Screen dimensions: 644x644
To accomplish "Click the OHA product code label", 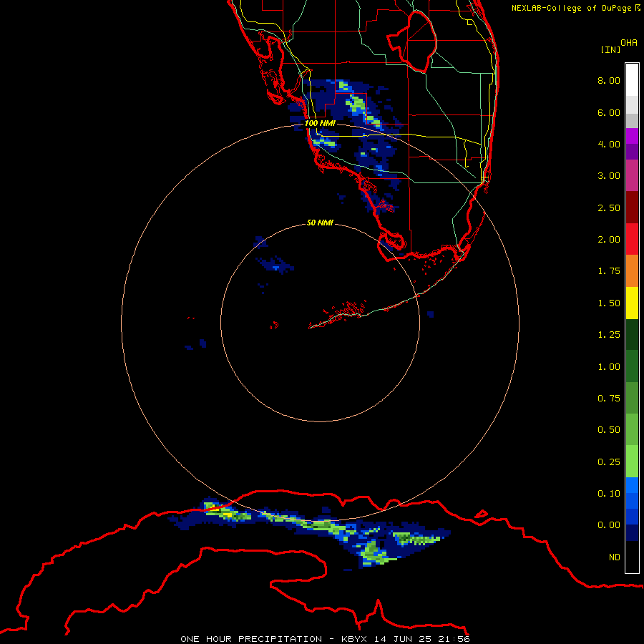I will pos(629,43).
